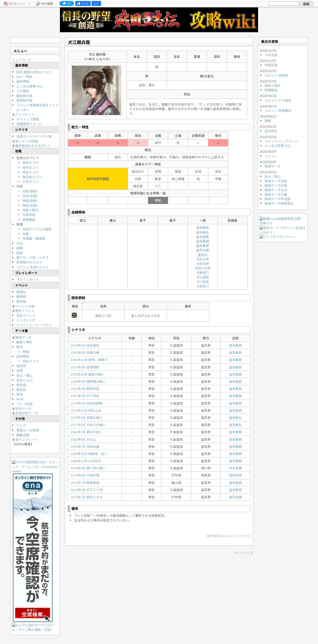Open scenario 1582年6月 天王山
Image resolution: width=318 pixels, height=644 pixels.
click(x=83, y=439)
